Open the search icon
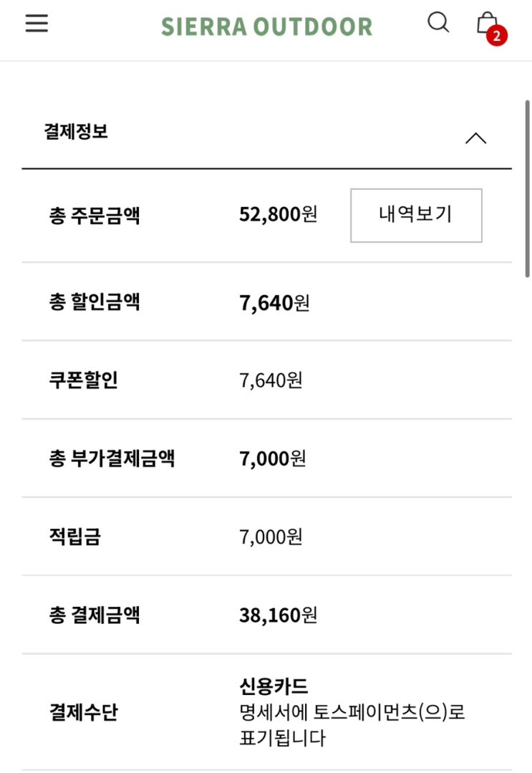 [x=438, y=22]
